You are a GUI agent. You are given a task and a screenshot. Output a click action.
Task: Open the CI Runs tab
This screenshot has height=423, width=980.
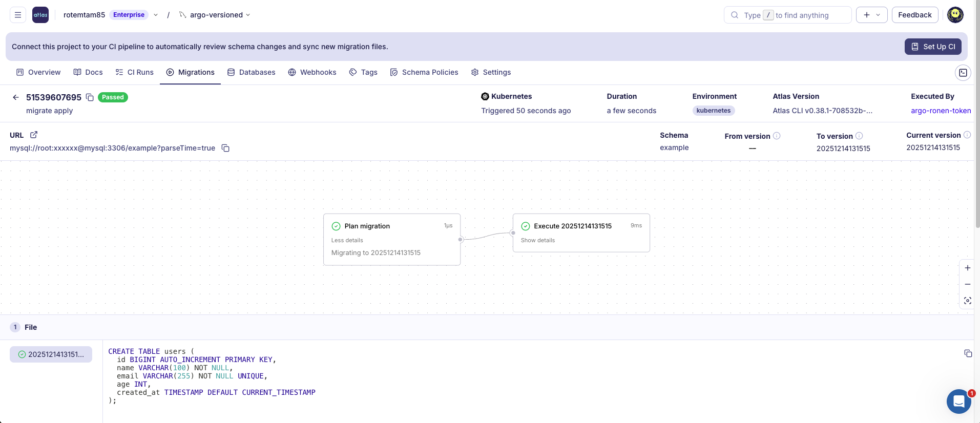(x=134, y=72)
